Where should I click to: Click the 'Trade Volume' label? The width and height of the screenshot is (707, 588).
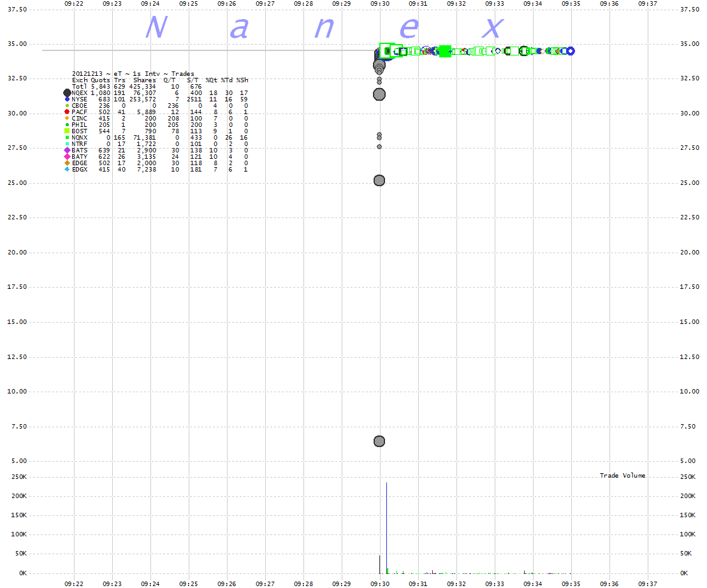622,475
